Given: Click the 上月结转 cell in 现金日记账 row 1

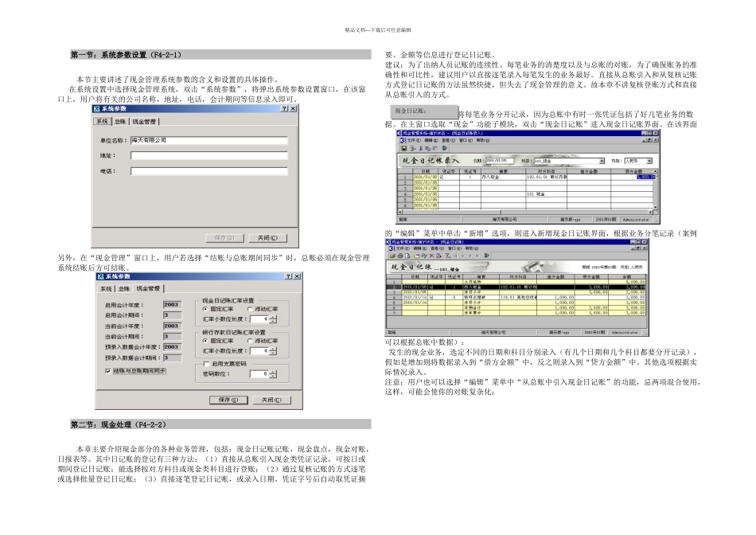Looking at the screenshot, I should tap(481, 282).
